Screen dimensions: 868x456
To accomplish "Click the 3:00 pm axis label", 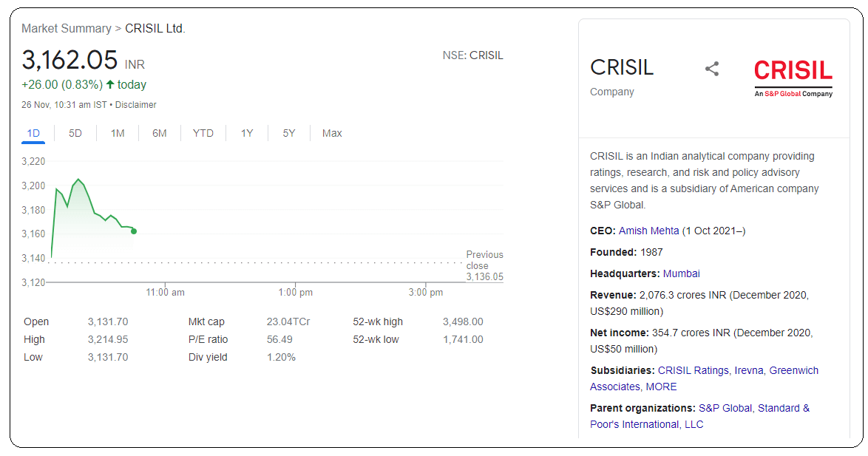I will (x=426, y=292).
